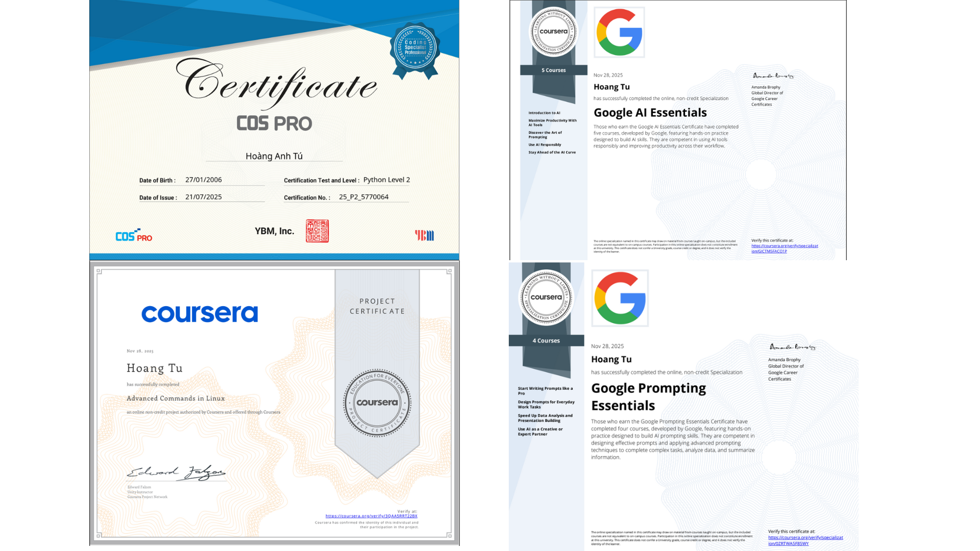Screen dimensions: 980x551
Task: Click the "Date of Issue :" label
Action: click(158, 198)
